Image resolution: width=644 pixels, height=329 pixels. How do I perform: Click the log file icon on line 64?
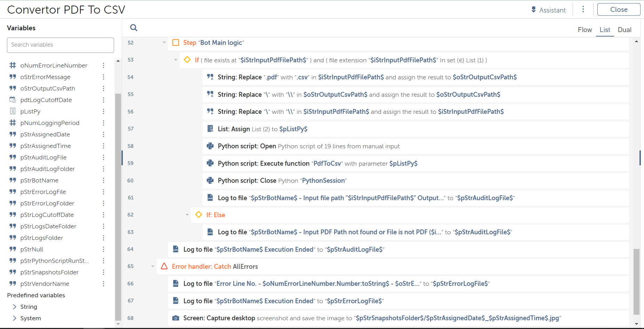coord(176,249)
